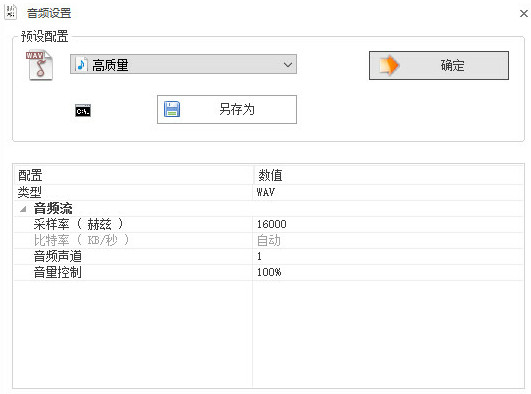Screen dimensions: 531x394
Task: Click the command line console icon
Action: point(83,110)
